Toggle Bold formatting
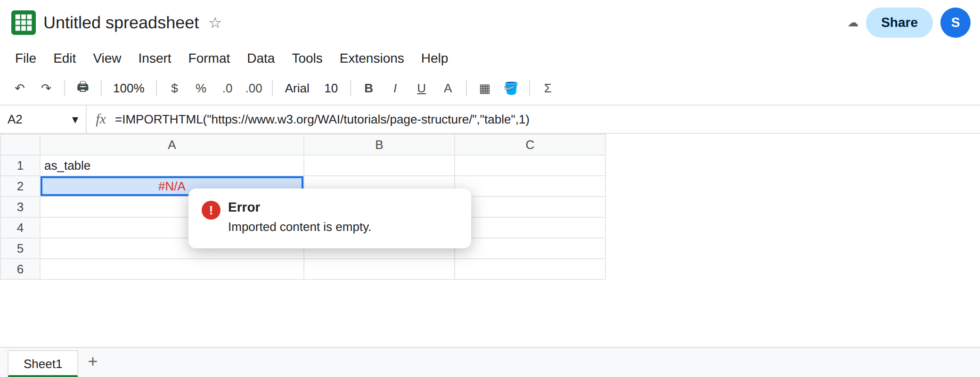980x377 pixels. (369, 88)
